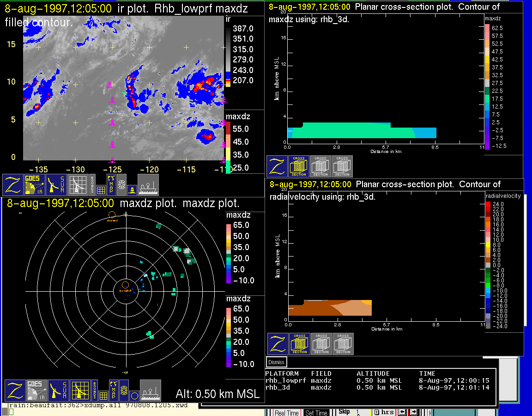This screenshot has width=532, height=416.
Task: Click the maxdz color scale in IR plot
Action: (x=228, y=148)
